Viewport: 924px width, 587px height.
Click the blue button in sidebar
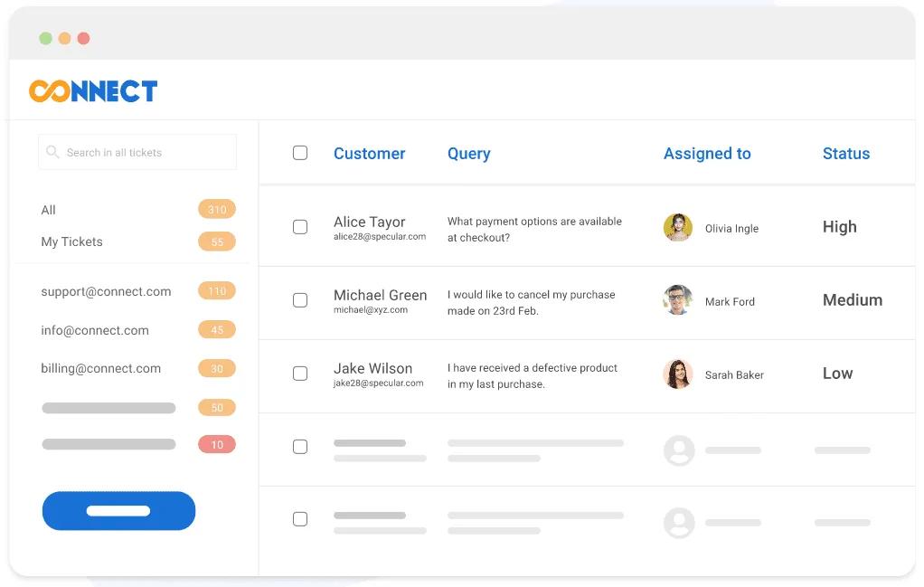pyautogui.click(x=118, y=511)
